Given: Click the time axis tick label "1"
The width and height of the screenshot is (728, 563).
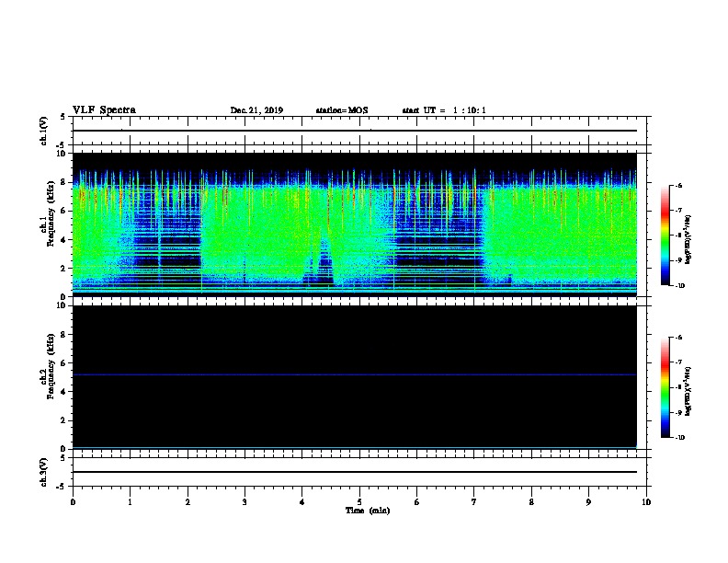Looking at the screenshot, I should (x=130, y=502).
